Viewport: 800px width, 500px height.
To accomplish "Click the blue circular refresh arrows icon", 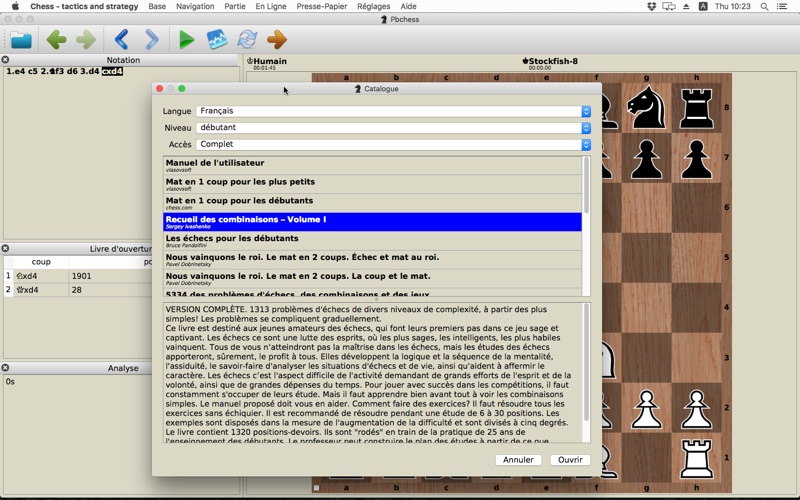I will (x=247, y=39).
